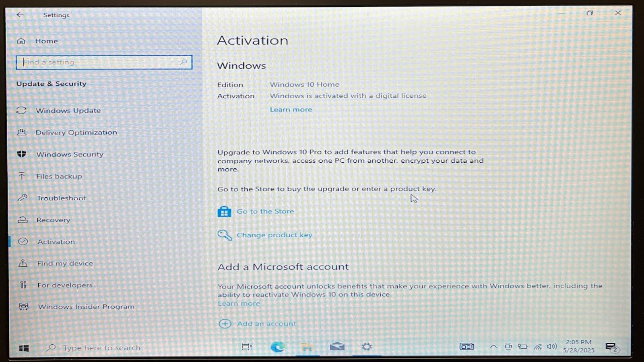The image size is (644, 362).
Task: Click Settings gear icon in taskbar
Action: click(x=367, y=347)
